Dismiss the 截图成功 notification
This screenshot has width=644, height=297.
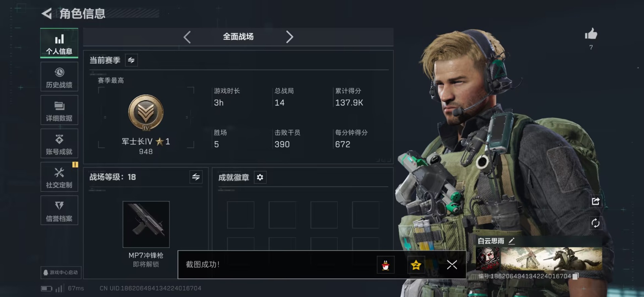pyautogui.click(x=452, y=265)
